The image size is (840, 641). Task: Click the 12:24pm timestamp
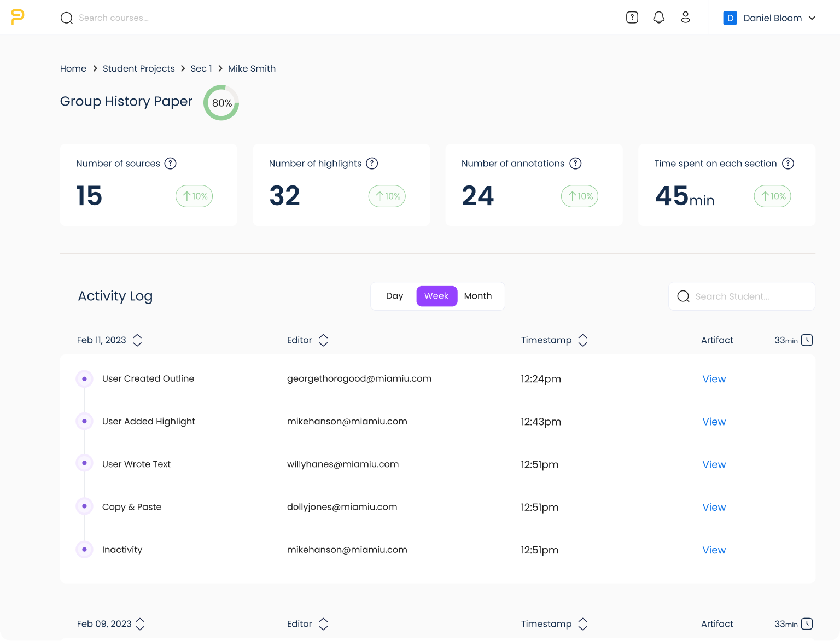pos(541,379)
